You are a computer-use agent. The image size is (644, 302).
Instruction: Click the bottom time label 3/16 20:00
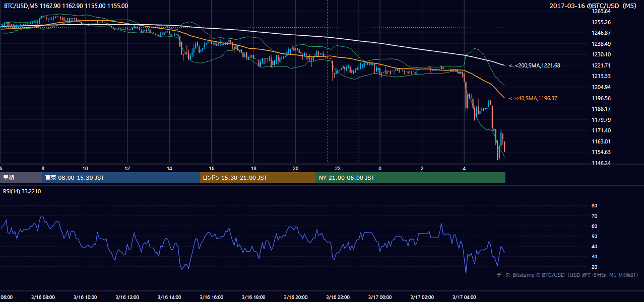click(296, 297)
